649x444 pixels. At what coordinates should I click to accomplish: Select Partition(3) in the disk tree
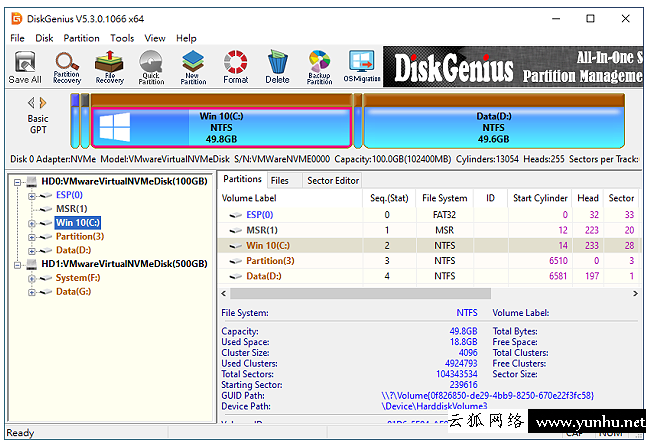pyautogui.click(x=80, y=236)
